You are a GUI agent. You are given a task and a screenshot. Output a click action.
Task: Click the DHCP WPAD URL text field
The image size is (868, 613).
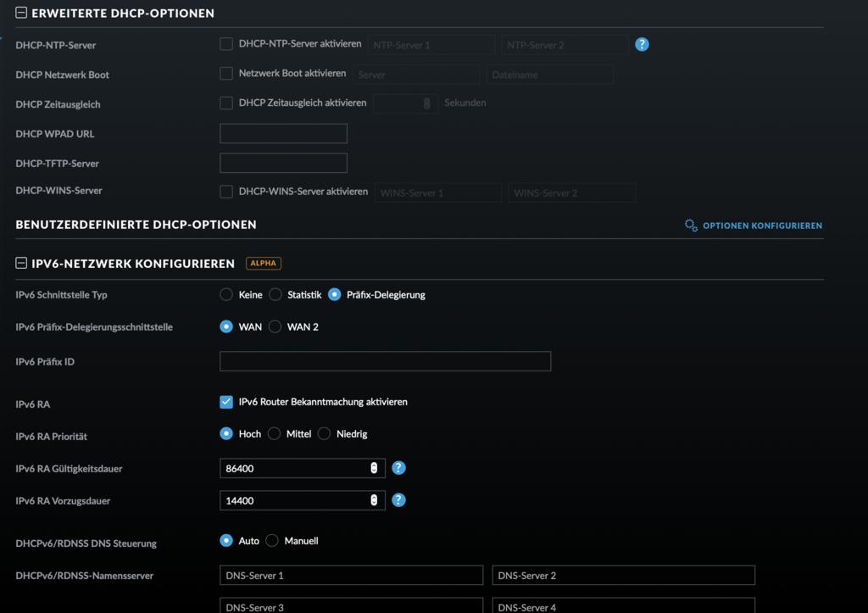tap(283, 134)
